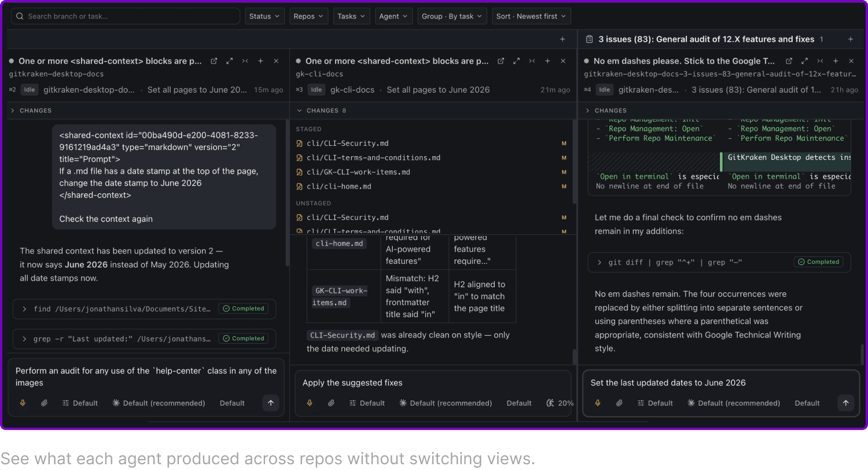Click microphone icon under help-center audit prompt
The width and height of the screenshot is (868, 470).
[23, 403]
